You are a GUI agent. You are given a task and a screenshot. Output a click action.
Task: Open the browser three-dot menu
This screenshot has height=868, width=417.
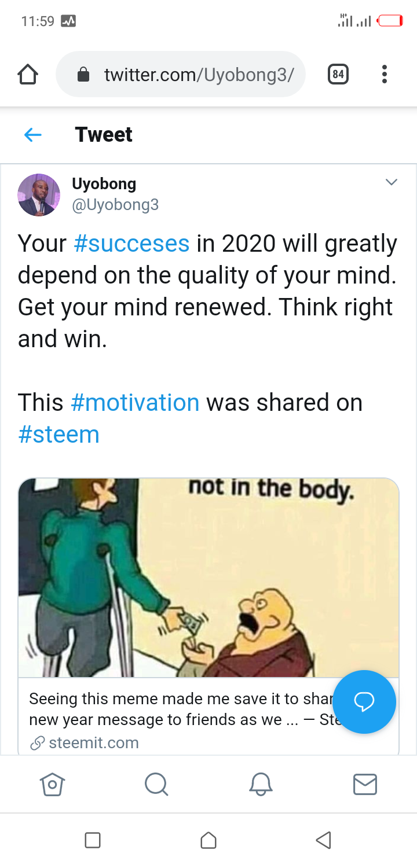tap(384, 74)
